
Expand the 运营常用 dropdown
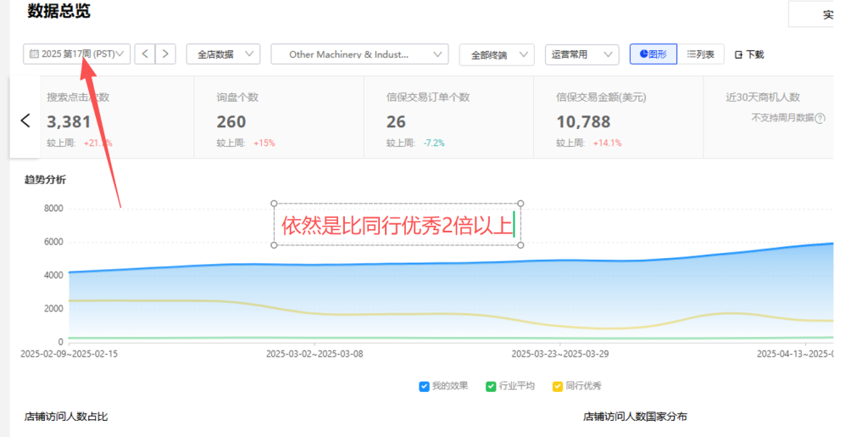click(x=581, y=54)
